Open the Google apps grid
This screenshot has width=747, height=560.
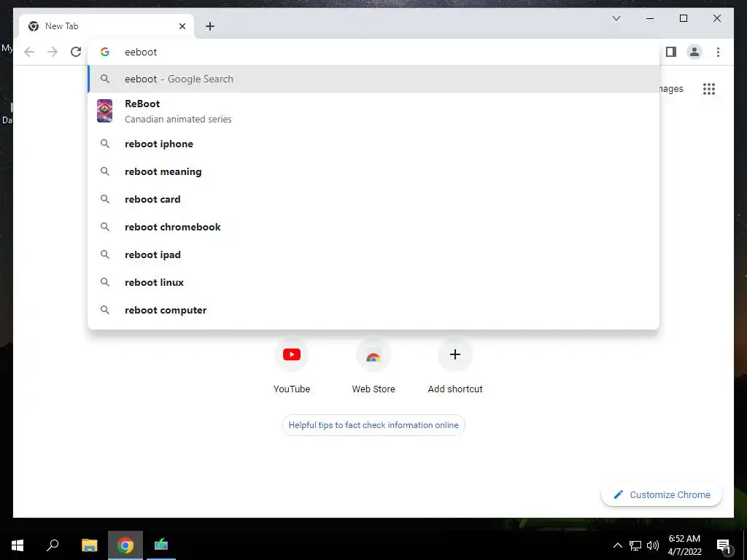tap(709, 88)
